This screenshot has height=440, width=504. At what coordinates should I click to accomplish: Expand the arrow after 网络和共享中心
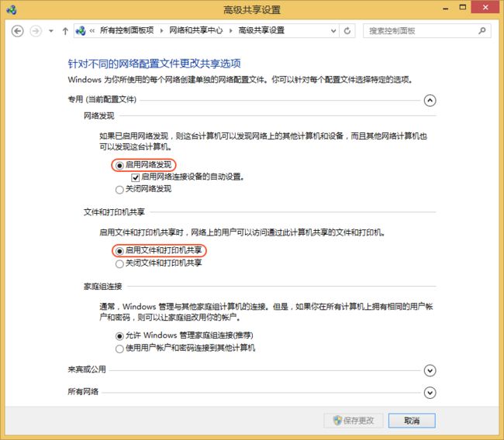231,31
